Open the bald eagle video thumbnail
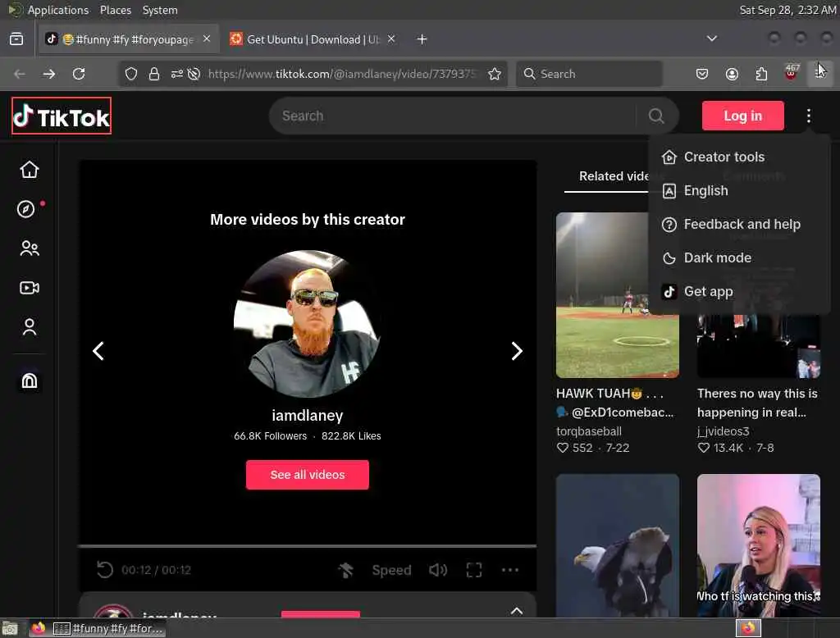 (x=618, y=545)
